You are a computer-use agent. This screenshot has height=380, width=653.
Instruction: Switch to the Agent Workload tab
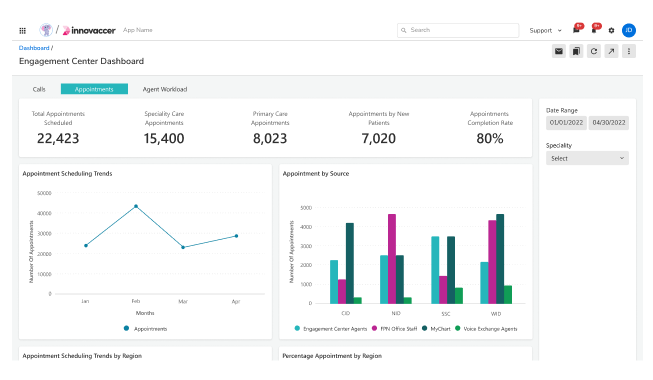tap(165, 89)
